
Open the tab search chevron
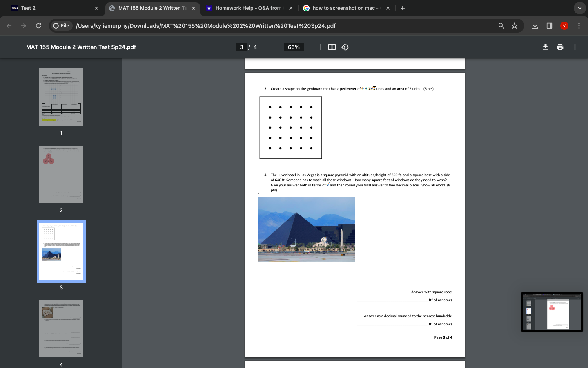579,8
